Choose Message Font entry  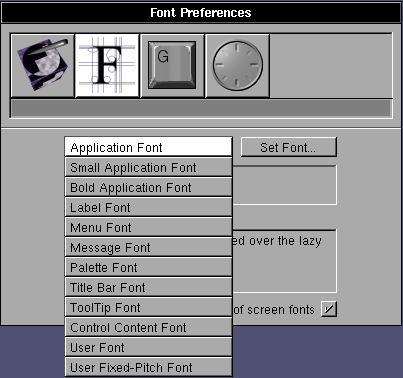tap(148, 247)
